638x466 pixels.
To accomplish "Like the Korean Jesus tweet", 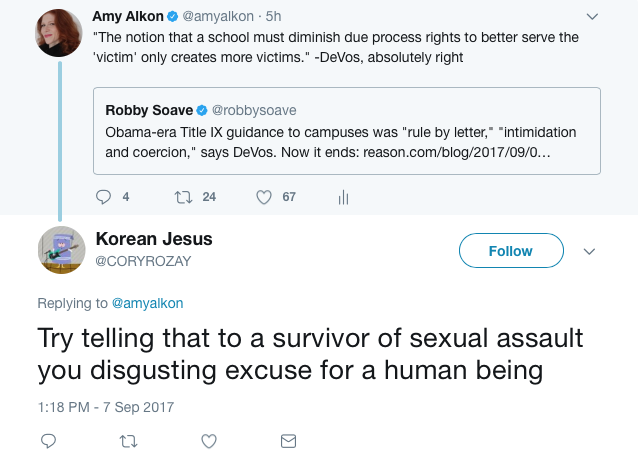I will coord(209,440).
